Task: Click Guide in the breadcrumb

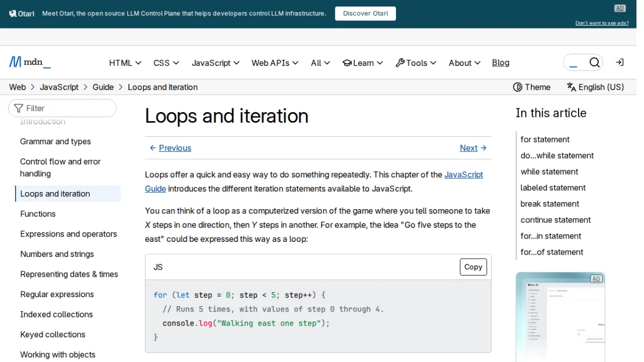Action: (x=103, y=87)
